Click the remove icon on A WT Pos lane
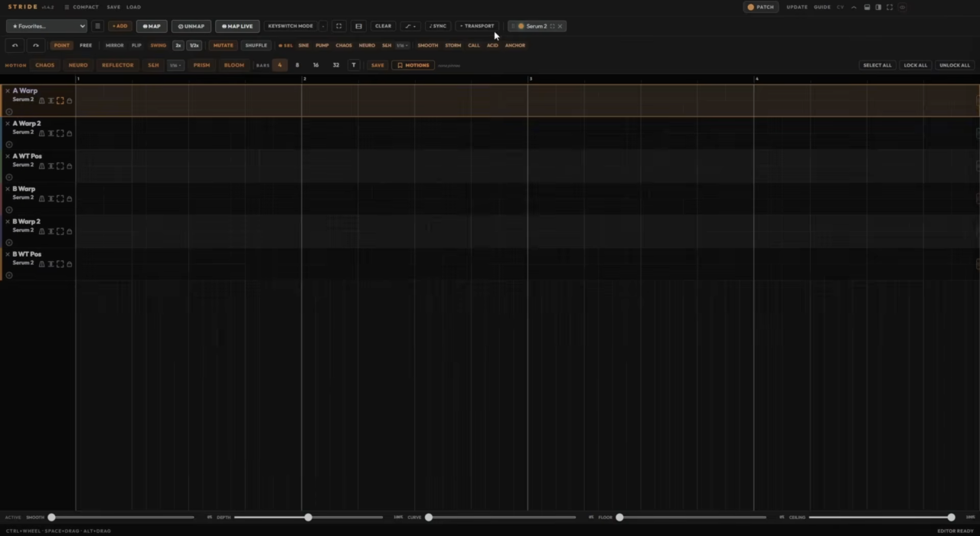 pyautogui.click(x=8, y=156)
